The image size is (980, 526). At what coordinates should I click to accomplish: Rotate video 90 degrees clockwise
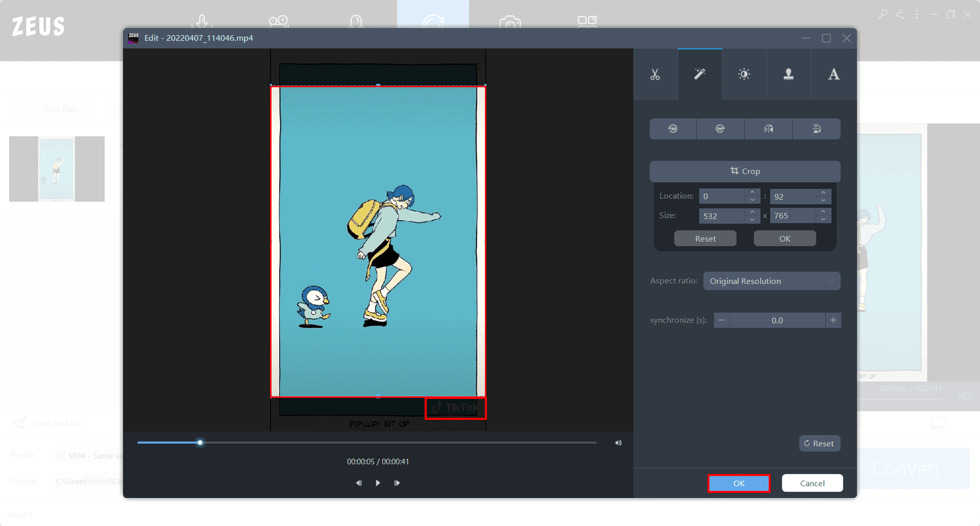720,129
